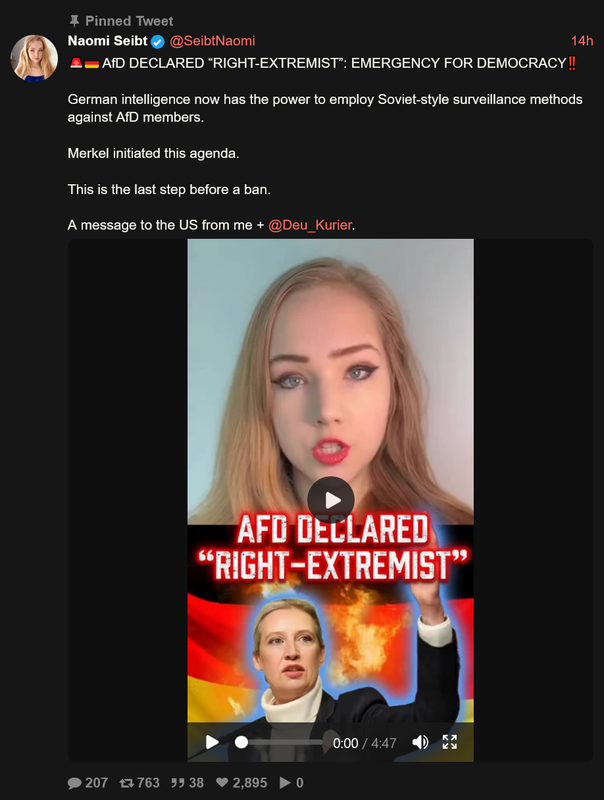Viewport: 604px width, 800px height.
Task: Click the video progress slider knob
Action: point(241,742)
